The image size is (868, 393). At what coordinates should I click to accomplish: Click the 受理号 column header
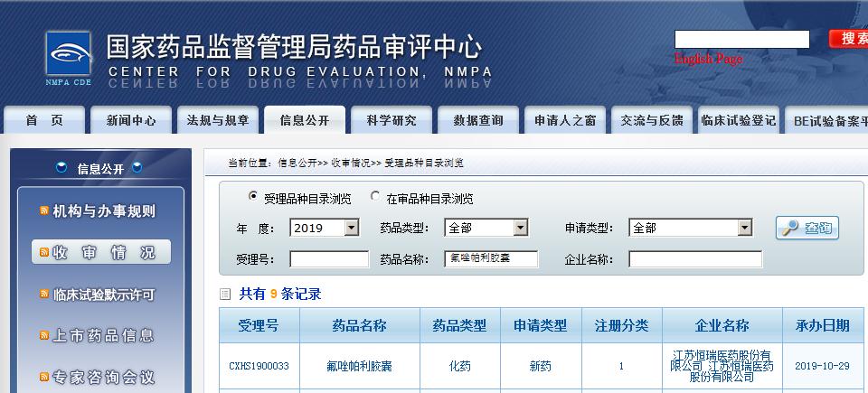tap(259, 325)
